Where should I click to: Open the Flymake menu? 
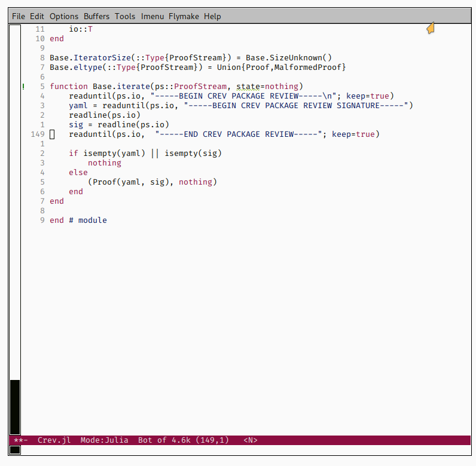(x=184, y=16)
